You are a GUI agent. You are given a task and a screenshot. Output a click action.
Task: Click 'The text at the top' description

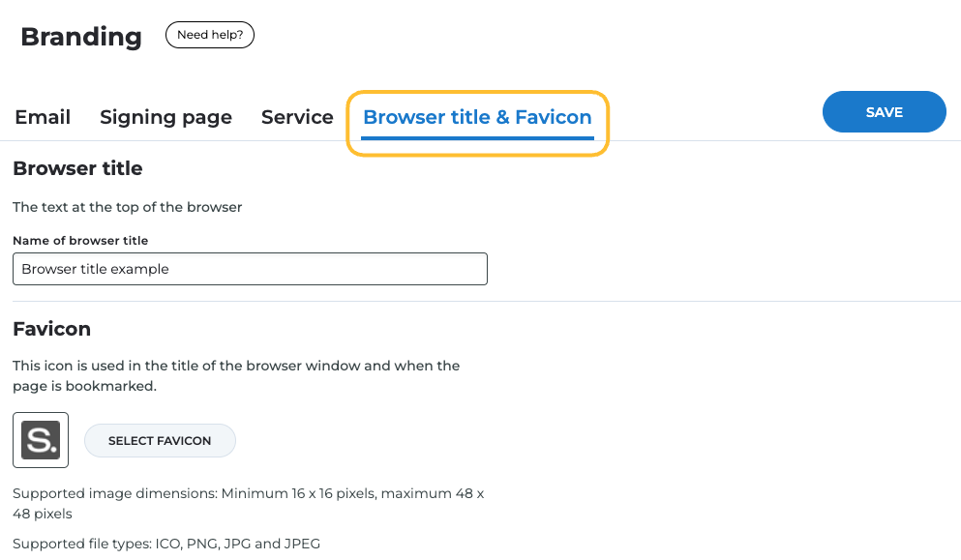click(127, 207)
